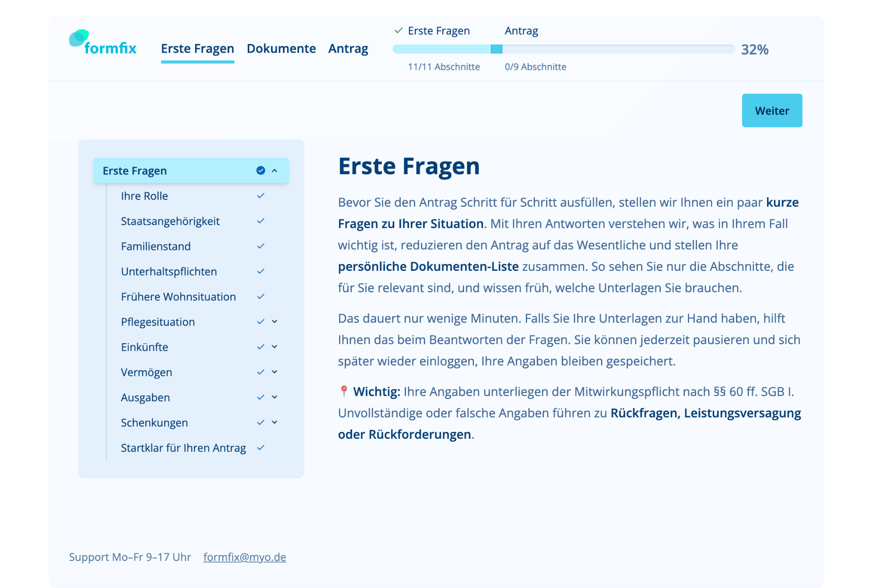
Task: Select Startklar für Ihren Antrag in sidebar
Action: tap(183, 448)
